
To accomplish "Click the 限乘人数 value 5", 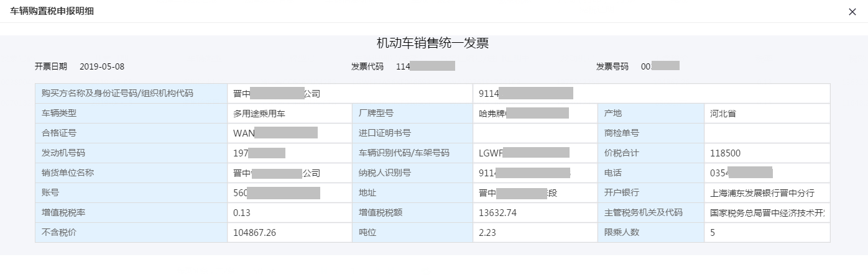I will [713, 233].
